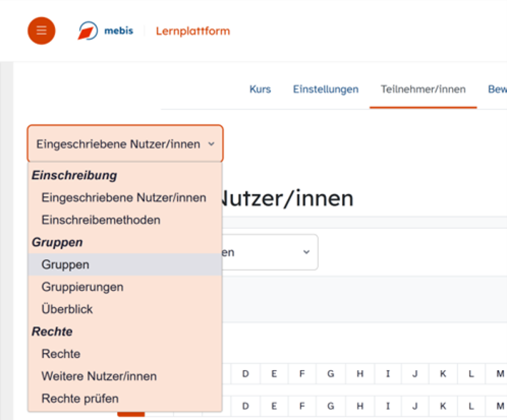507x420 pixels.
Task: Expand the partially hidden filter dropdown chevron
Action: [x=306, y=252]
